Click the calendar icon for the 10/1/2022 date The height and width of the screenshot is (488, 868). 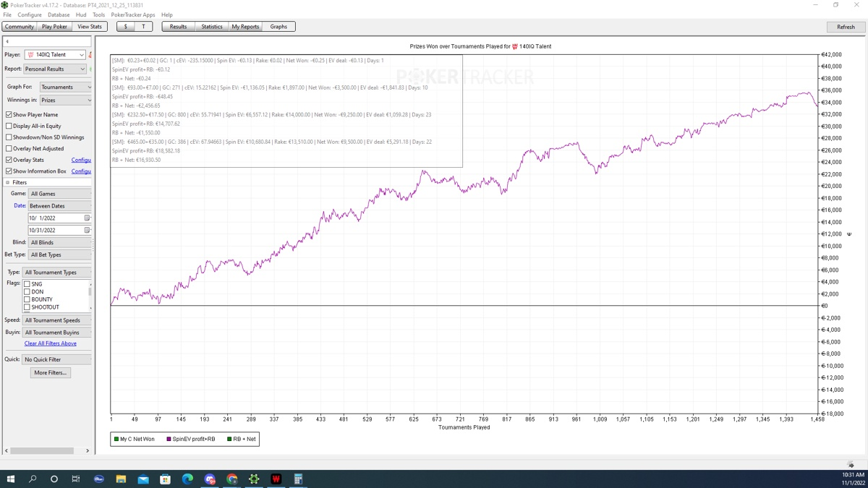coord(87,218)
